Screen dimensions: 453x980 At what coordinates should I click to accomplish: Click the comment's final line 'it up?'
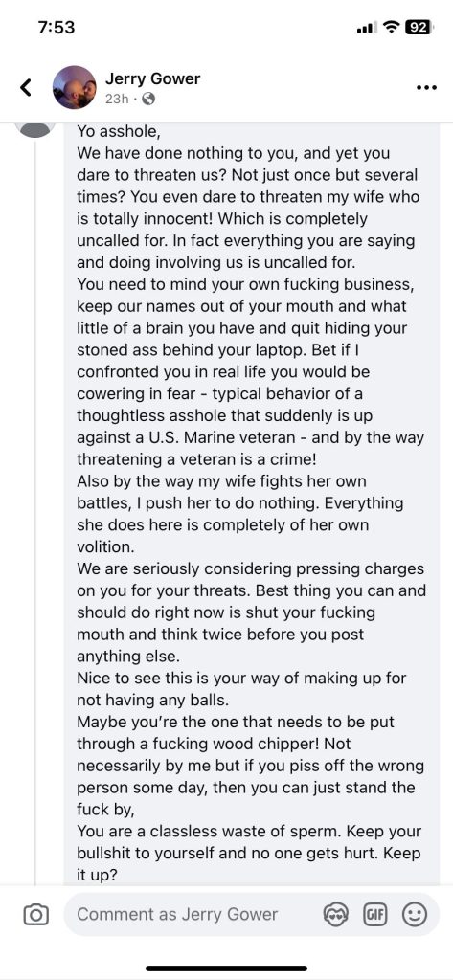[97, 876]
